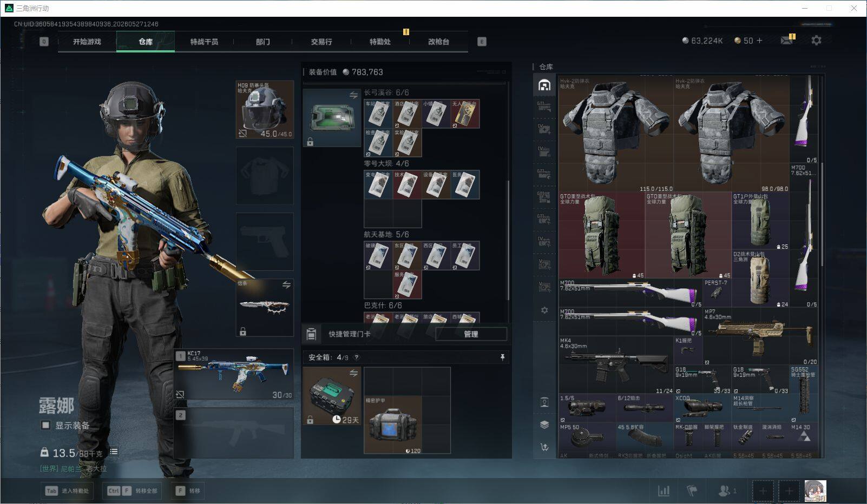Click the swap icon on the key card case

pos(353,95)
